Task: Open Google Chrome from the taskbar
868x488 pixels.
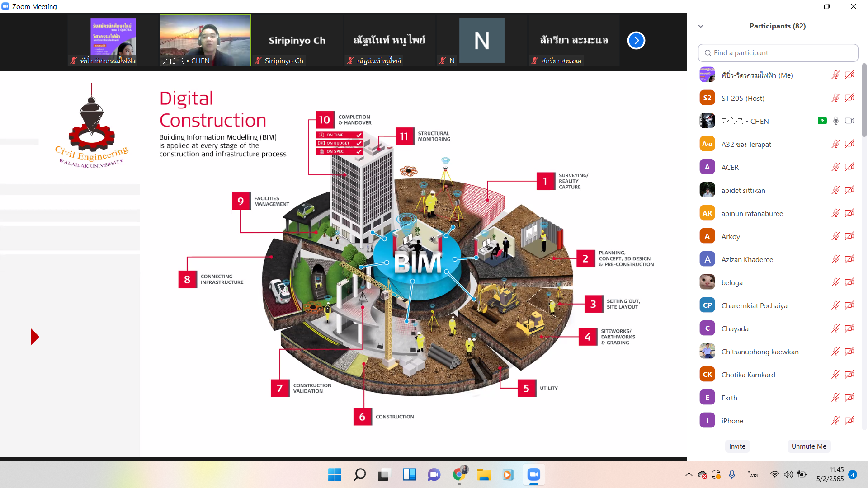Action: [459, 474]
